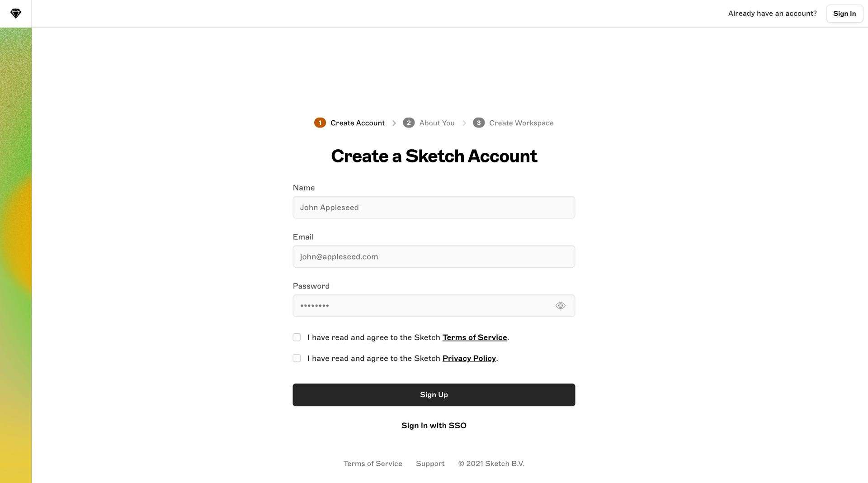The image size is (868, 483).
Task: Click the Email input field
Action: click(x=434, y=256)
